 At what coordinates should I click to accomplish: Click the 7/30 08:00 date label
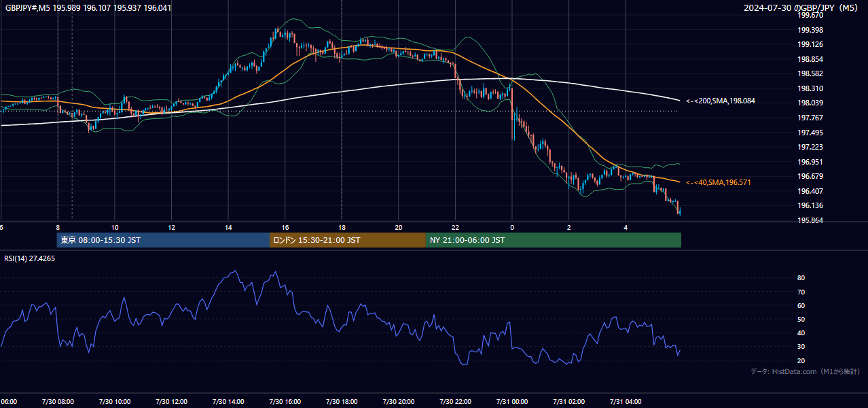[x=58, y=402]
